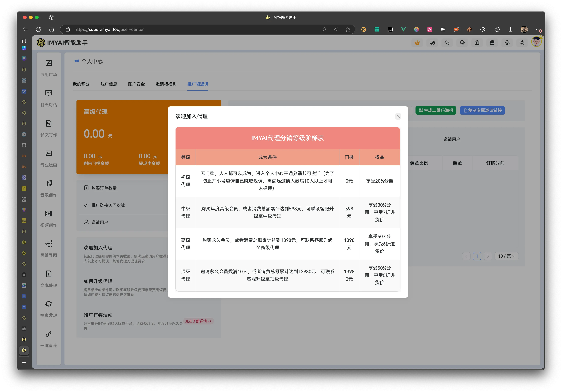Add a new tab with plus in sidebar
Screen dimensions: 562x392
click(x=24, y=362)
